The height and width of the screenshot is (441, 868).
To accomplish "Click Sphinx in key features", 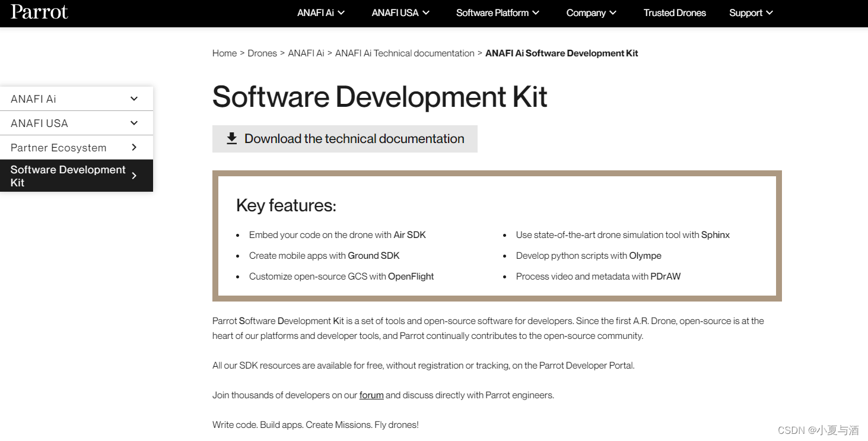I will tap(716, 235).
